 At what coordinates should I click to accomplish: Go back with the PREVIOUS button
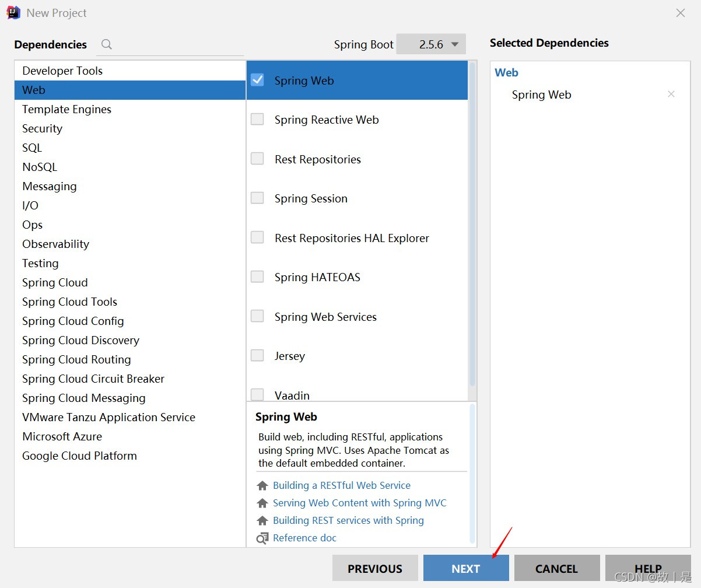point(375,568)
